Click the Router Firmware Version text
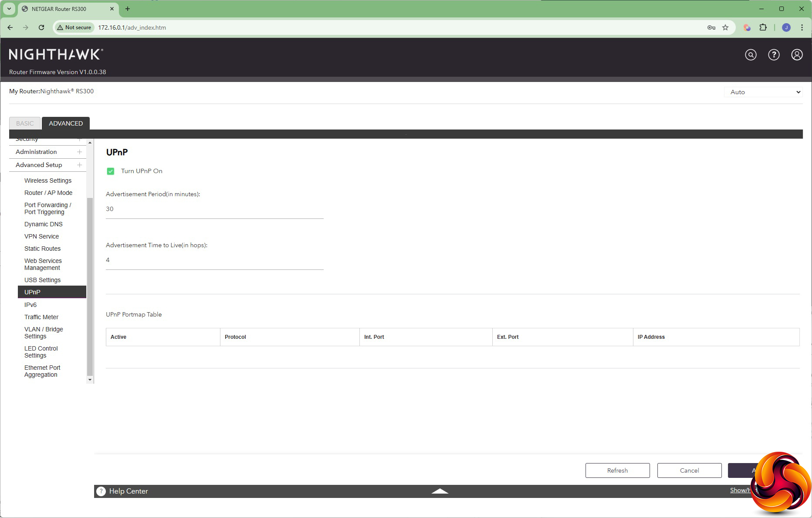Screen dimensions: 812x518 coord(58,72)
